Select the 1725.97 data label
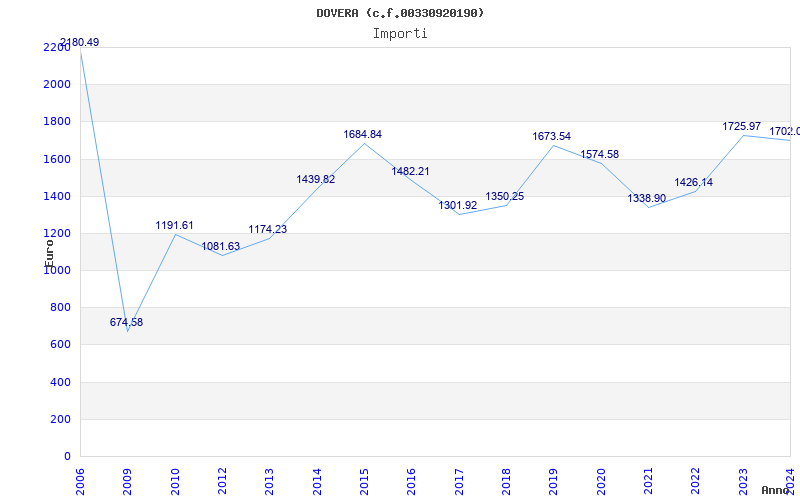Screen dimensions: 800x500 pyautogui.click(x=741, y=126)
